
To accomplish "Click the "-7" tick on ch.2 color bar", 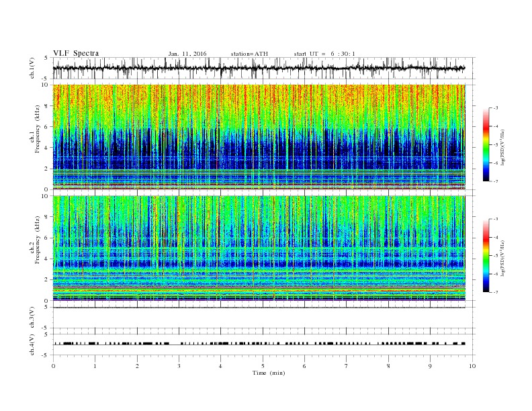I will click(x=496, y=292).
